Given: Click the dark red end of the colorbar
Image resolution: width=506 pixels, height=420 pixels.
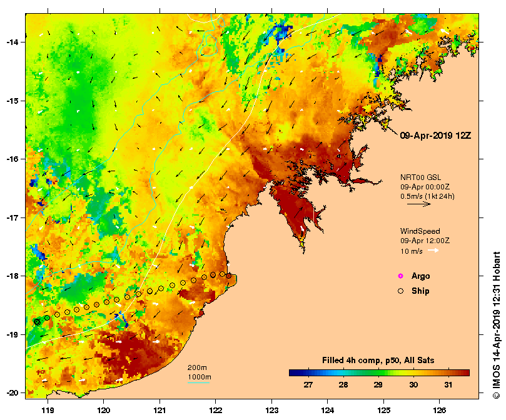Looking at the screenshot, I should point(466,372).
